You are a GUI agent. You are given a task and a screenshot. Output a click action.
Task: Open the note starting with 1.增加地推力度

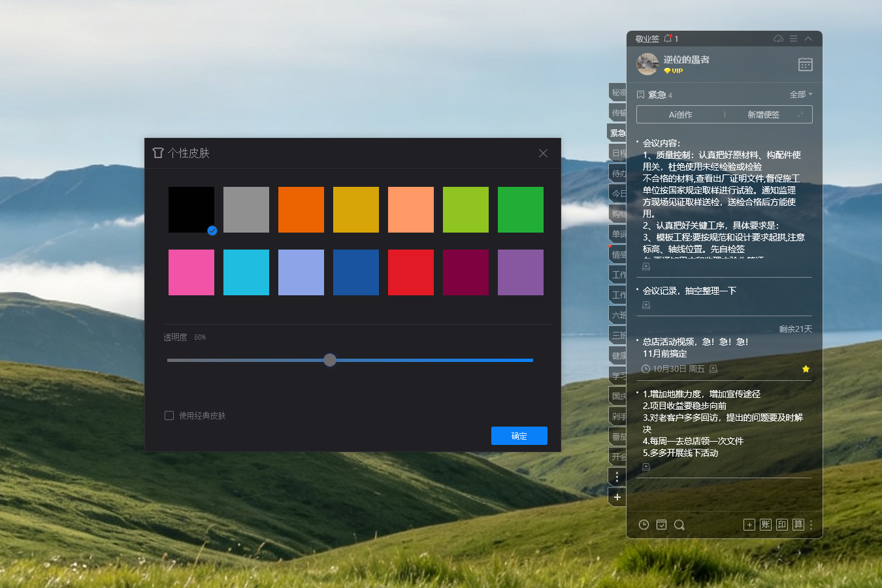pos(724,423)
